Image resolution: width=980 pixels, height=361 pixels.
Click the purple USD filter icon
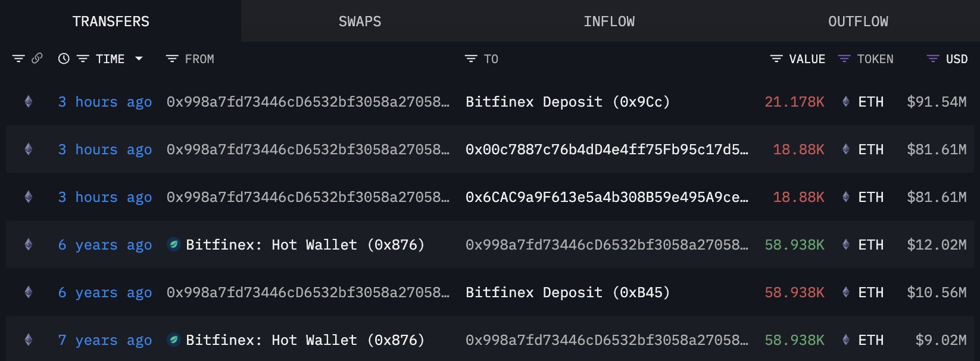933,58
